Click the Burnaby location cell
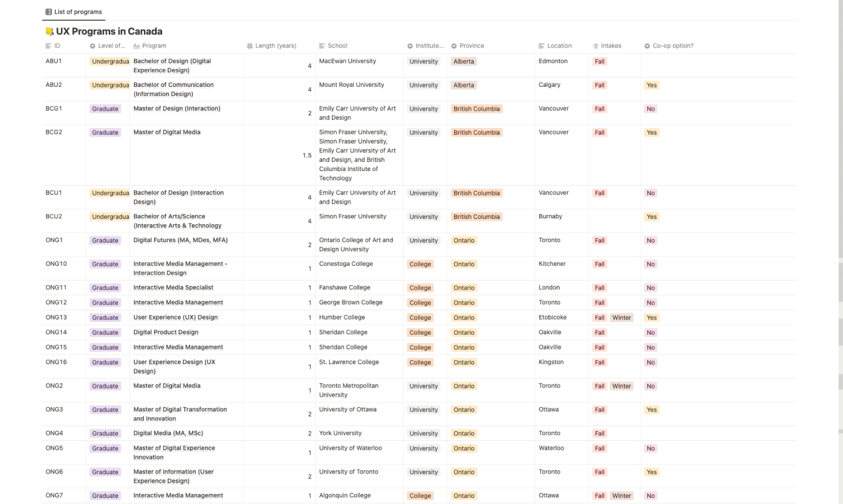The width and height of the screenshot is (843, 504). tap(561, 221)
